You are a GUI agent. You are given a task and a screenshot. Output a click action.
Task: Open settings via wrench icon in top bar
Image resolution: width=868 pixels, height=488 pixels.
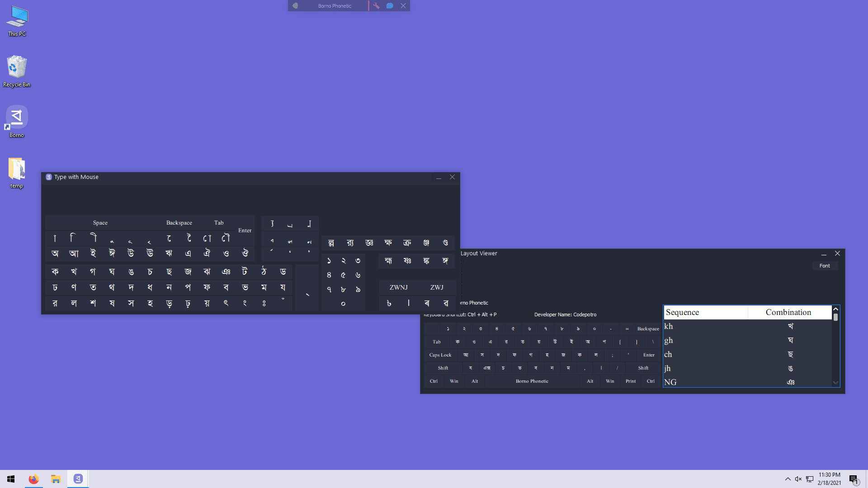[376, 6]
